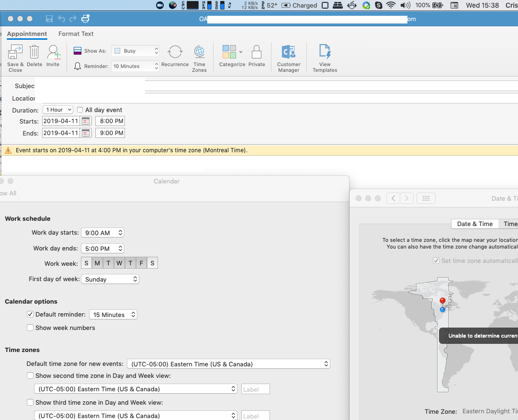Enable Show week numbers
This screenshot has width=518, height=420.
(30, 328)
